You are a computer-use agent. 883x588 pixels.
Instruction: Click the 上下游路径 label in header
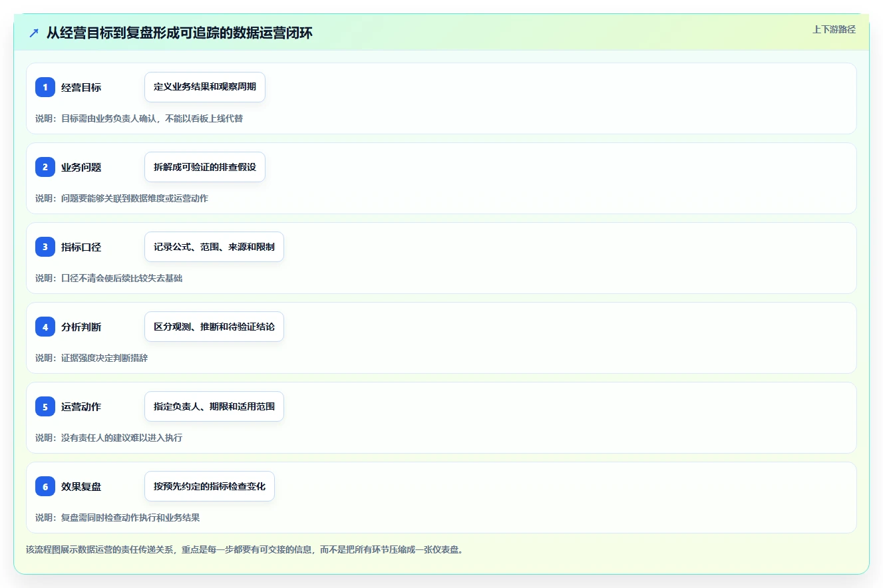point(834,29)
